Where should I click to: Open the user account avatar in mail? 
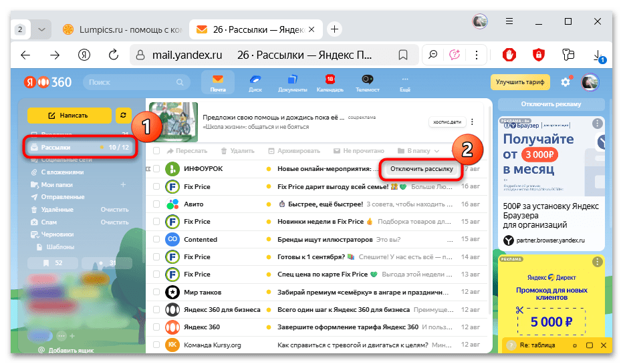[x=590, y=82]
